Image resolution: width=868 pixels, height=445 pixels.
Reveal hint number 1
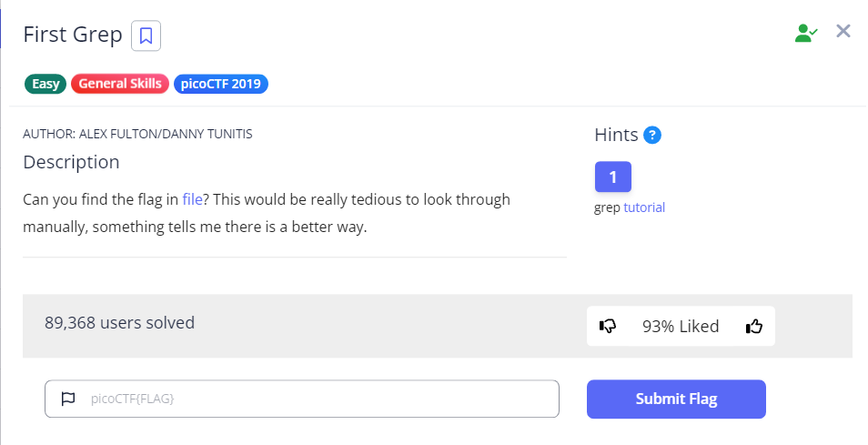click(612, 177)
